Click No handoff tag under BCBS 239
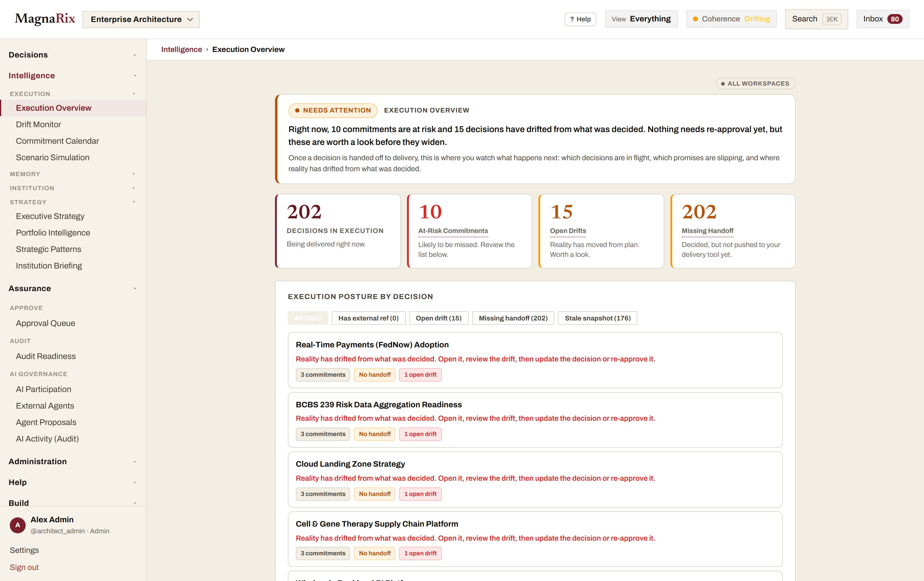Viewport: 924px width, 581px height. click(x=375, y=434)
